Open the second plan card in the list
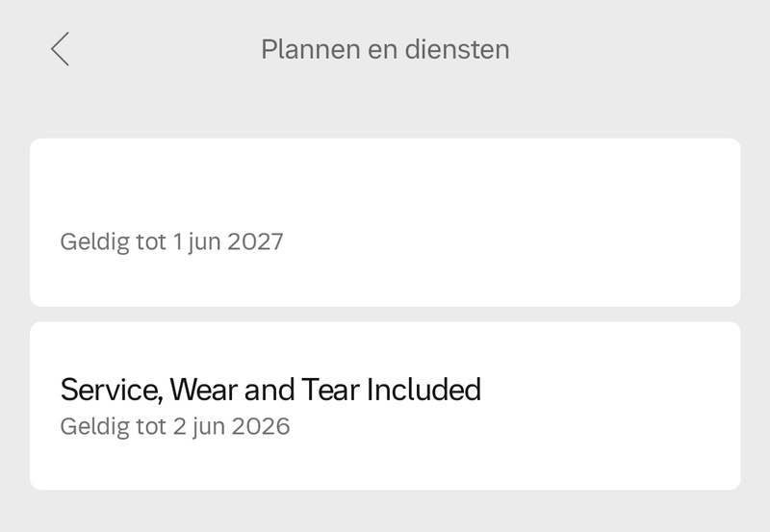 click(385, 405)
